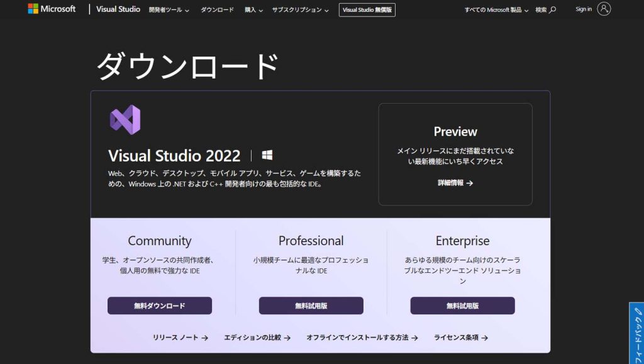Open the リリース ノート link
This screenshot has width=644, height=364.
click(180, 338)
